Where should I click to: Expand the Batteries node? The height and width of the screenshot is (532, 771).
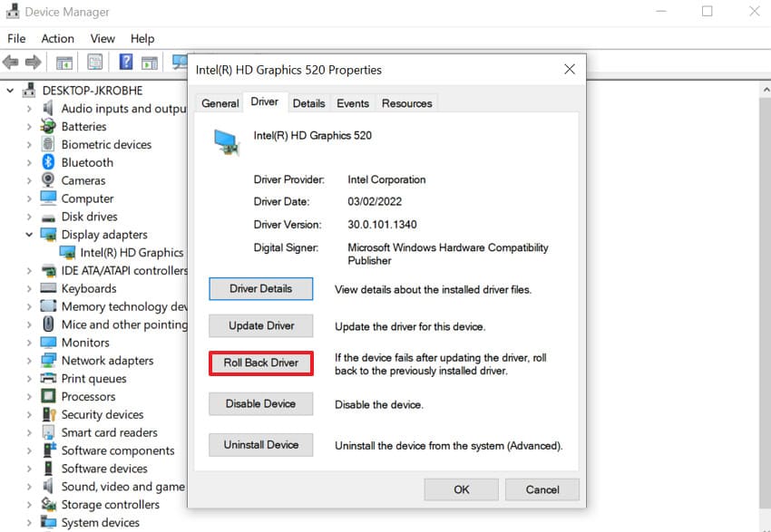click(29, 127)
